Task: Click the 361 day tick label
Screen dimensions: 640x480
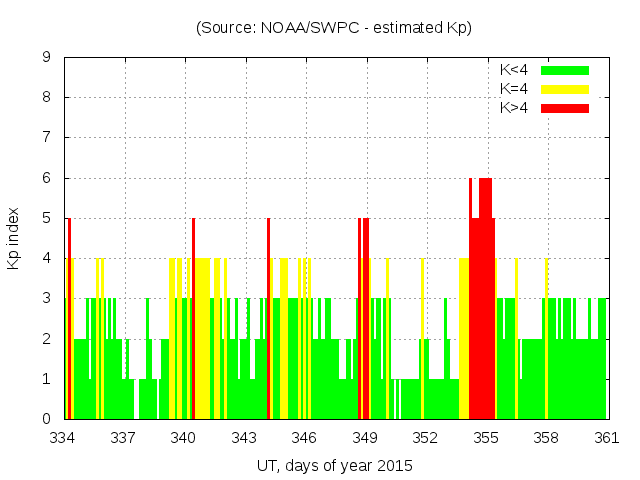Action: [607, 437]
